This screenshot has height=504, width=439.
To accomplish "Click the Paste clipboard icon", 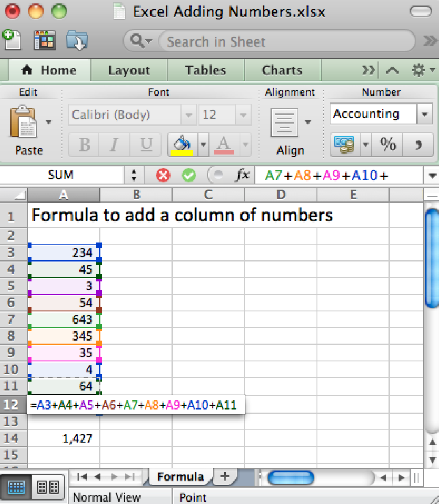I will click(x=23, y=122).
